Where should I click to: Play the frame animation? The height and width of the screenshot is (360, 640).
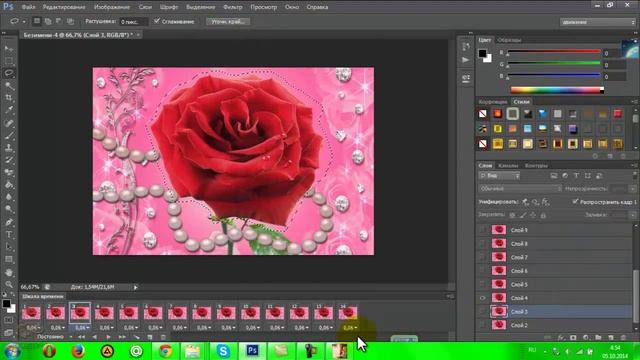click(109, 337)
